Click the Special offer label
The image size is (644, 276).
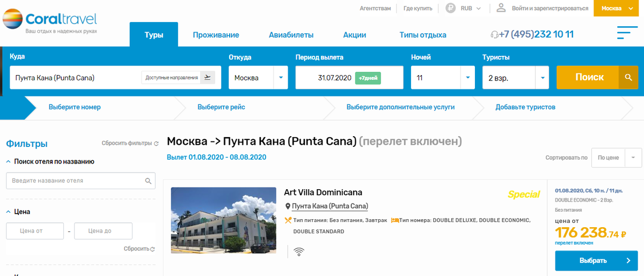tap(523, 195)
